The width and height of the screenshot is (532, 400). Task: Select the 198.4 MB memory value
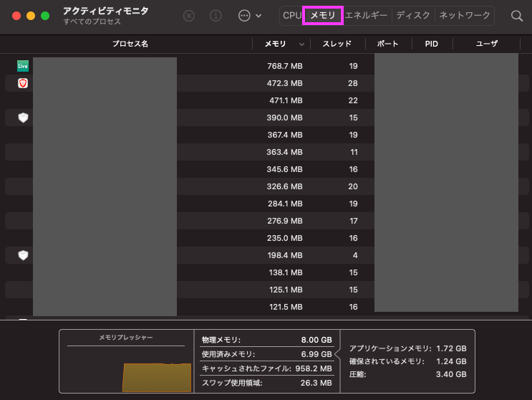tap(285, 255)
